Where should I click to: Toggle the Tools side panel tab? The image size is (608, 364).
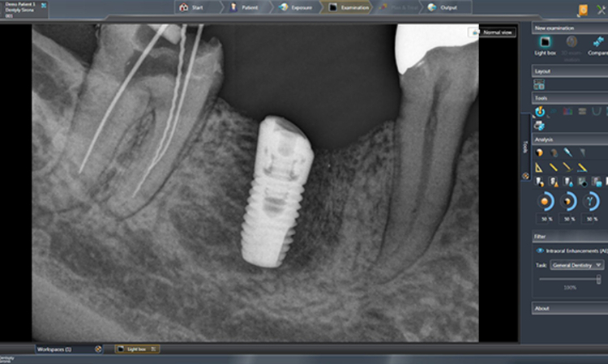[x=525, y=148]
